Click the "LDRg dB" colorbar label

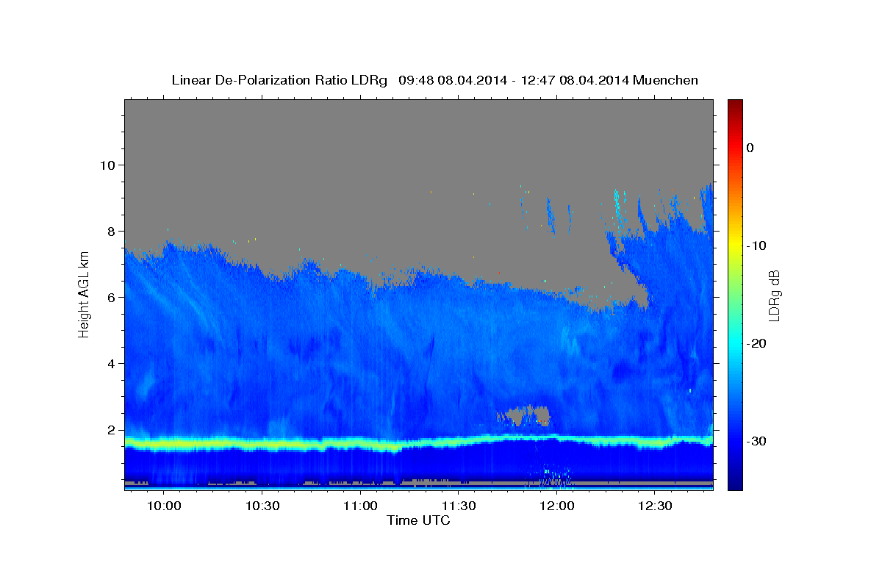click(x=775, y=295)
